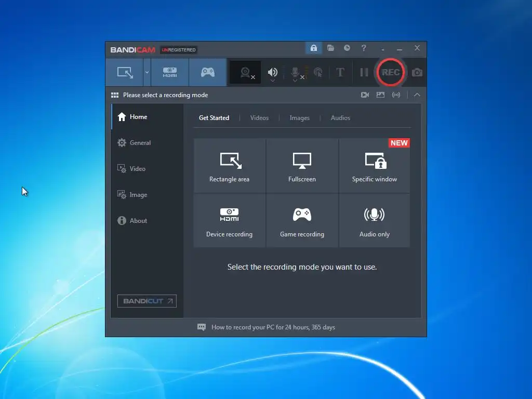The image size is (532, 399).
Task: Toggle microphone recording
Action: coord(295,72)
